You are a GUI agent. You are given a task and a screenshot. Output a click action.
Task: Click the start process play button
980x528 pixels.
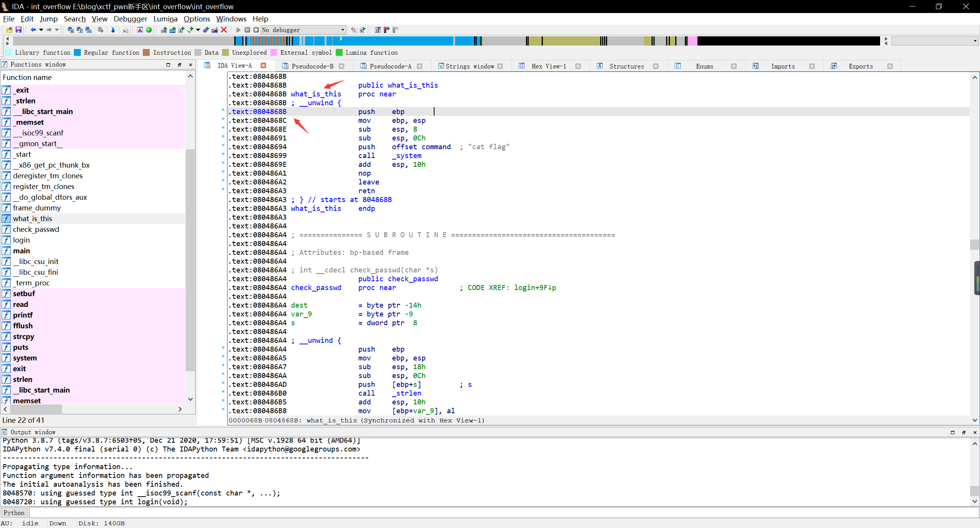(238, 30)
